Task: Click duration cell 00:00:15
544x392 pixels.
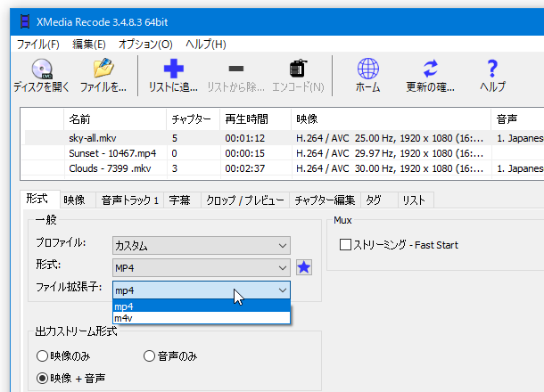Action: tap(244, 153)
